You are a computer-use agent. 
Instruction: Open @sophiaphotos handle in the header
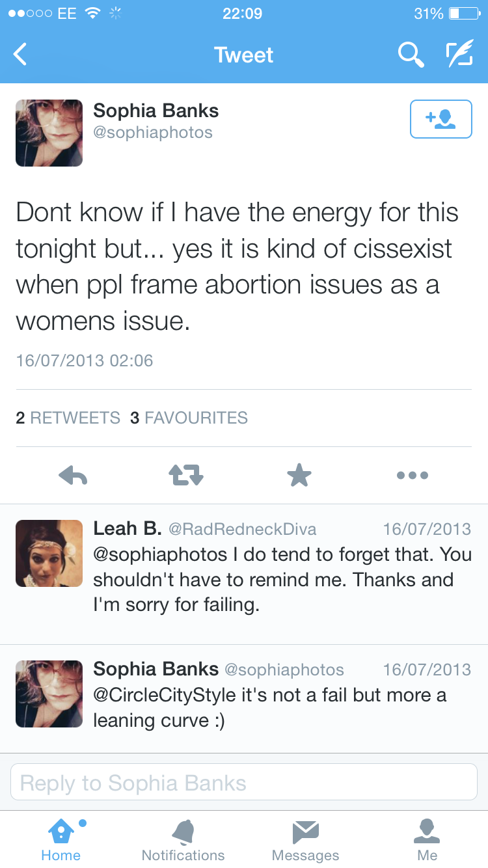(153, 133)
